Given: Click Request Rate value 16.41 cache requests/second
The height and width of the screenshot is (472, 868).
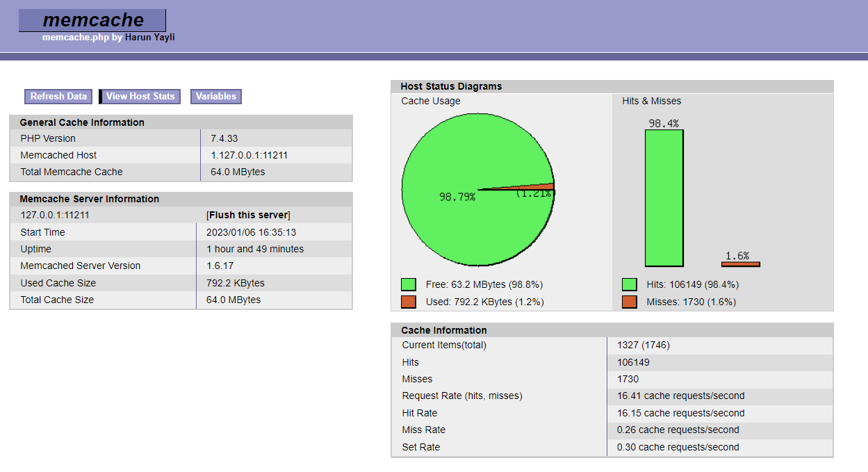Looking at the screenshot, I should 681,396.
